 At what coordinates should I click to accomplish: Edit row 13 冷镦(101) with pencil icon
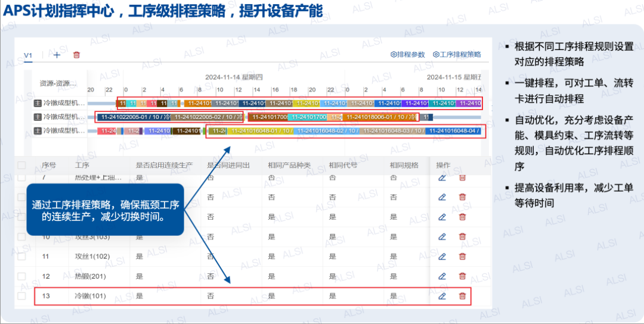pyautogui.click(x=442, y=296)
